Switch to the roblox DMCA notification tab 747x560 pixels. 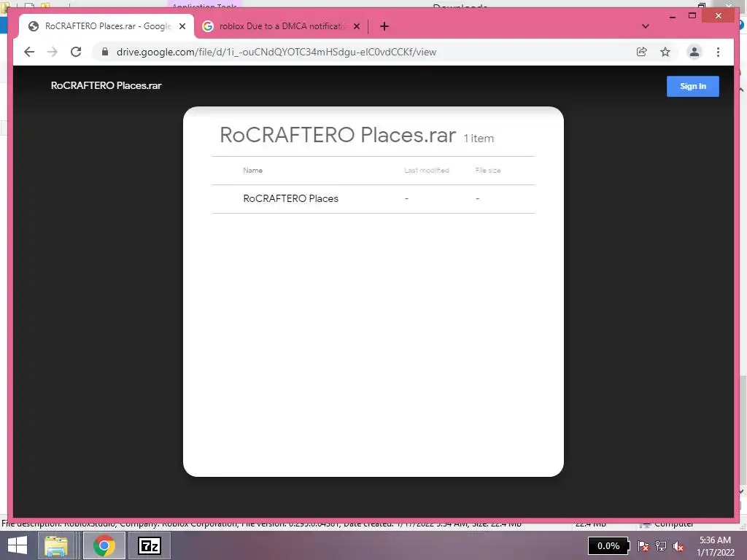pos(282,26)
